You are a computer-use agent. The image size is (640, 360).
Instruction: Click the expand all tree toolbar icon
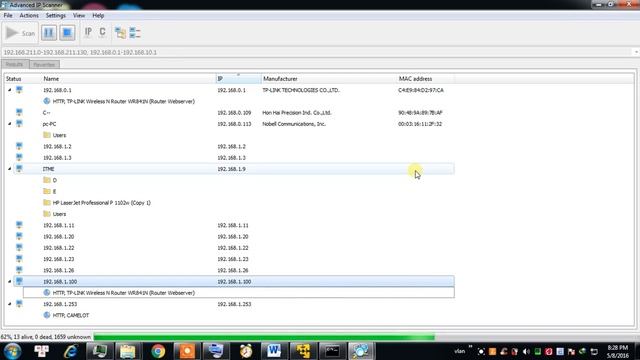[x=120, y=33]
